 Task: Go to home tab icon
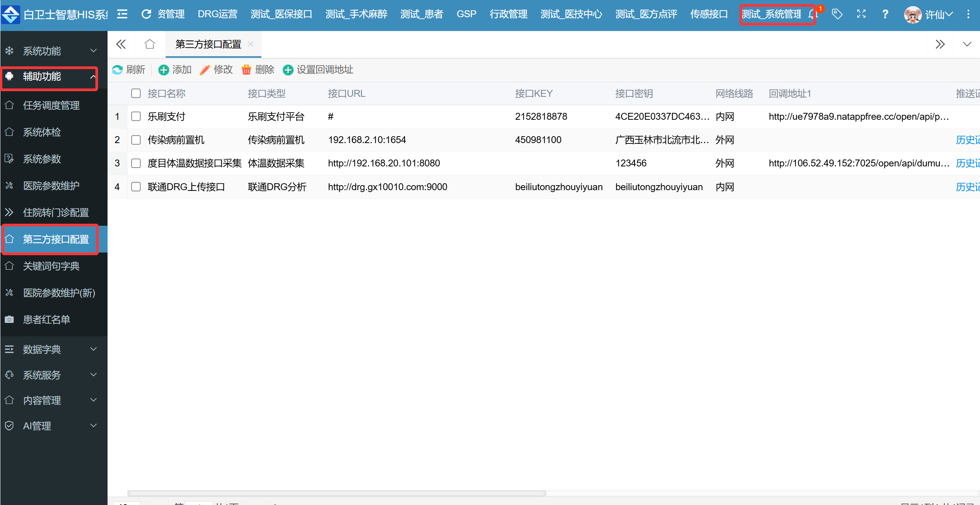(x=150, y=44)
